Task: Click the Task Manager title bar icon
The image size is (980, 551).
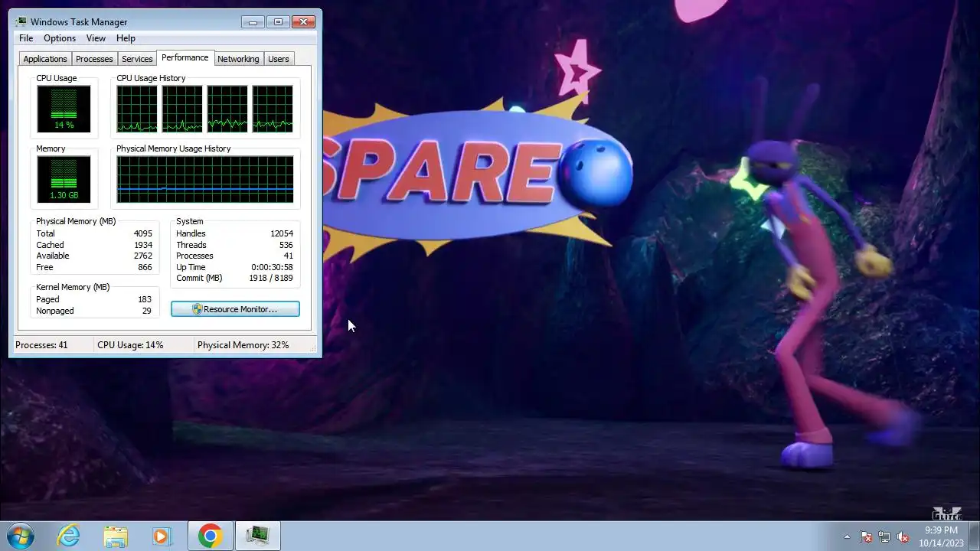Action: [x=21, y=21]
